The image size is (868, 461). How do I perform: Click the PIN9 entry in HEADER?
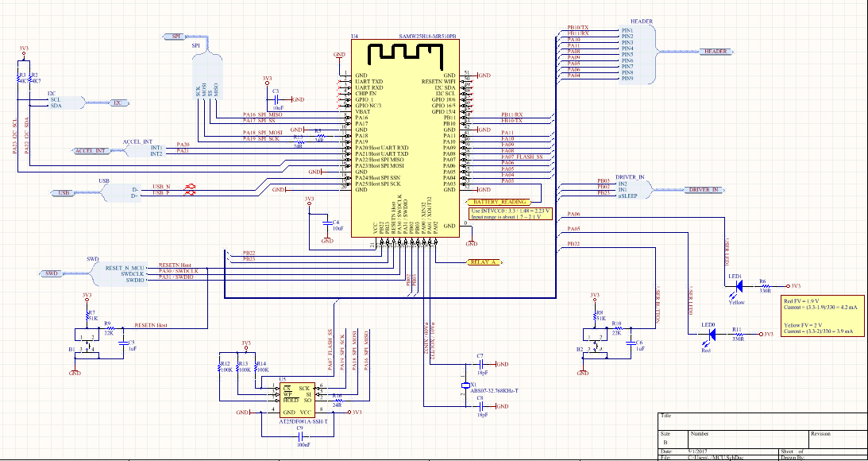click(x=627, y=79)
